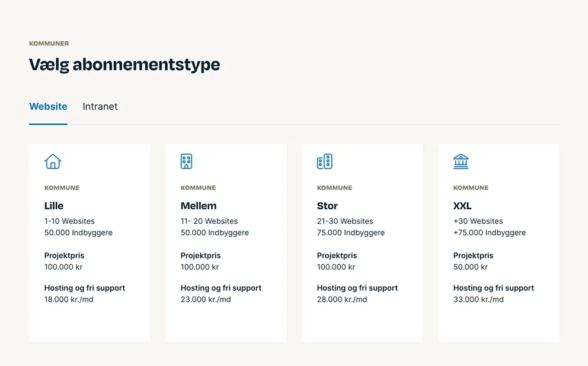Click the 'Vælg abonnementstype' heading
This screenshot has width=588, height=366.
tap(124, 65)
